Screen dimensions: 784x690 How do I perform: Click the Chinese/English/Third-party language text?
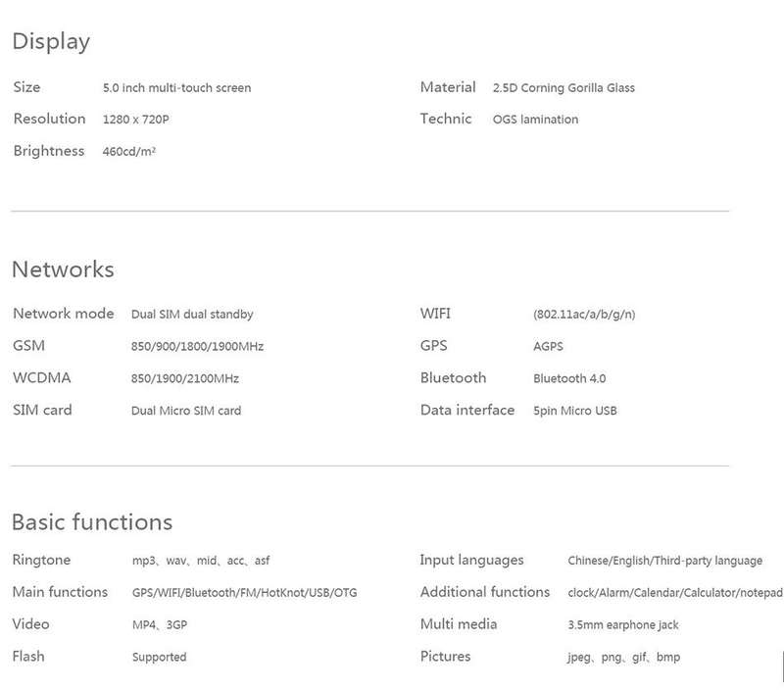665,561
